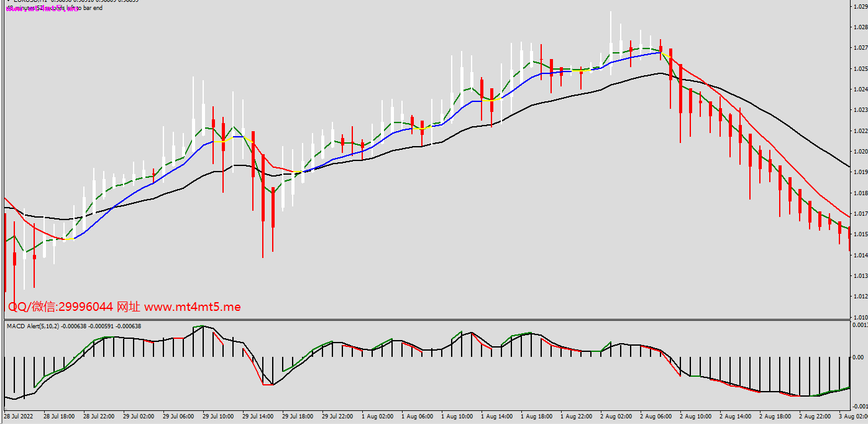
Task: Click the 1.012 price scale label
Action: click(x=860, y=297)
